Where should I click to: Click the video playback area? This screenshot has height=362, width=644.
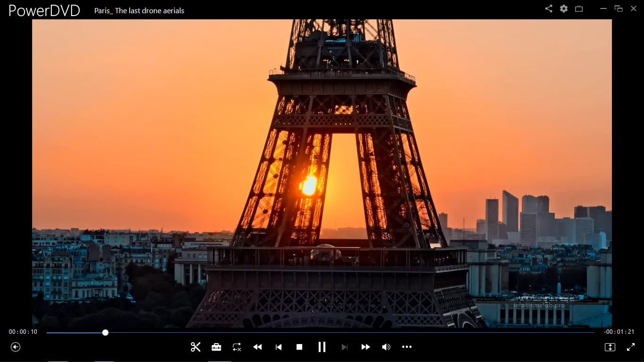pos(322,173)
